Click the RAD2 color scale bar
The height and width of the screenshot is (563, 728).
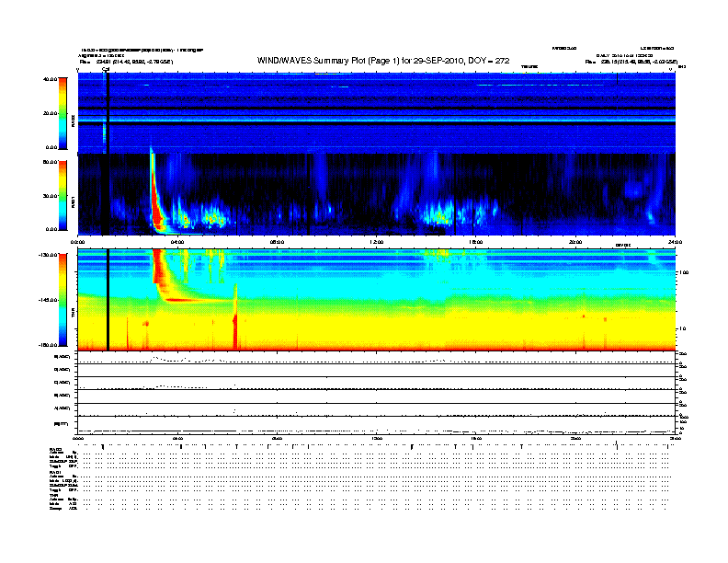click(63, 113)
